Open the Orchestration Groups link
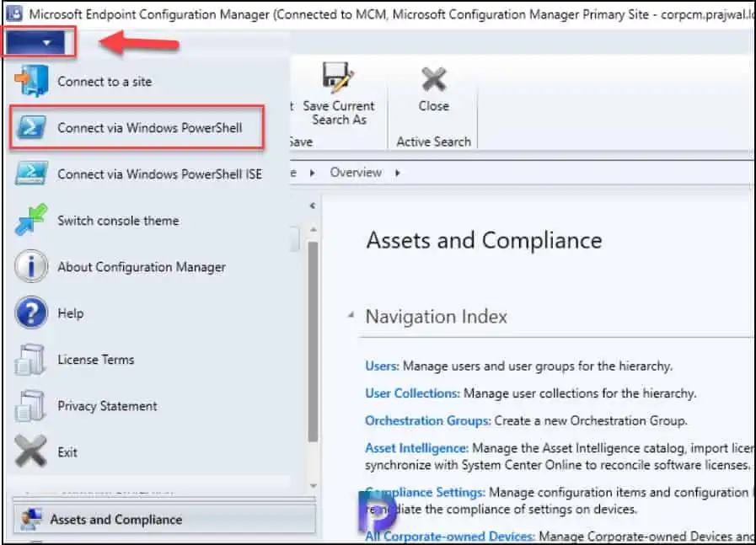Image resolution: width=756 pixels, height=545 pixels. coord(427,420)
